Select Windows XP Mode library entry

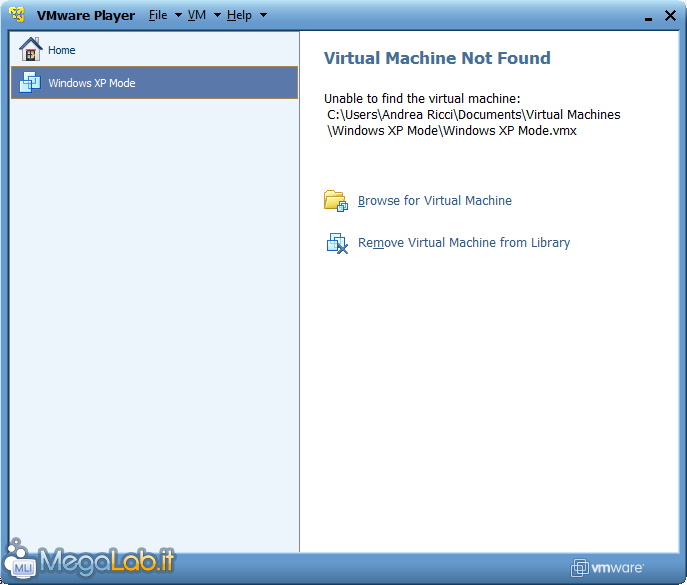point(154,82)
